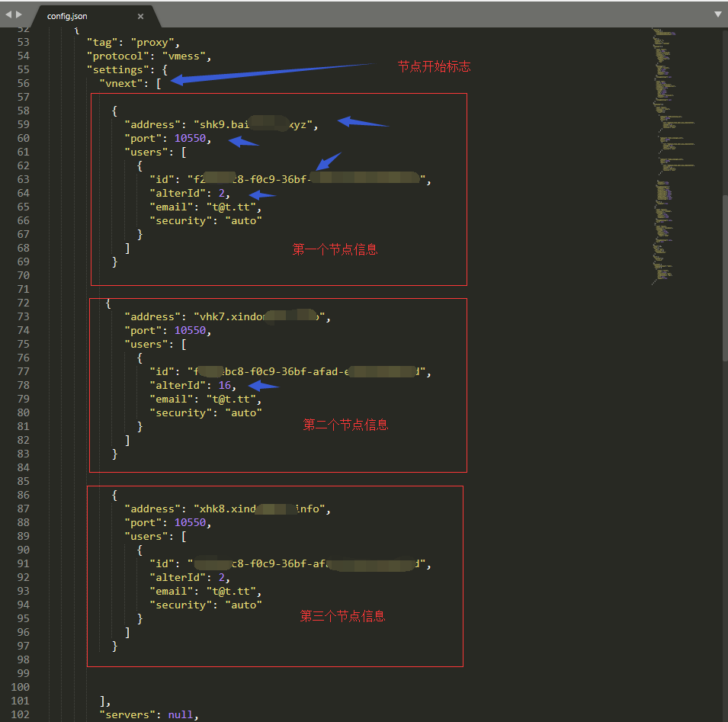Go to next tab with right arrow
This screenshot has height=722, width=728.
[x=19, y=14]
